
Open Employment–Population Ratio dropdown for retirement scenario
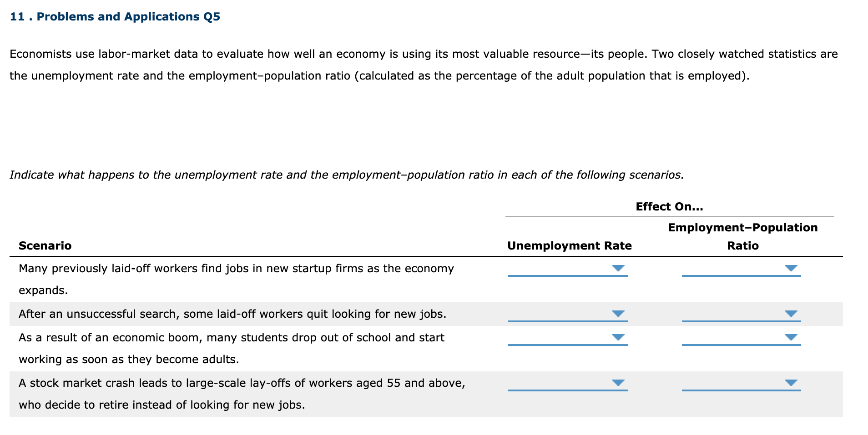tap(791, 383)
